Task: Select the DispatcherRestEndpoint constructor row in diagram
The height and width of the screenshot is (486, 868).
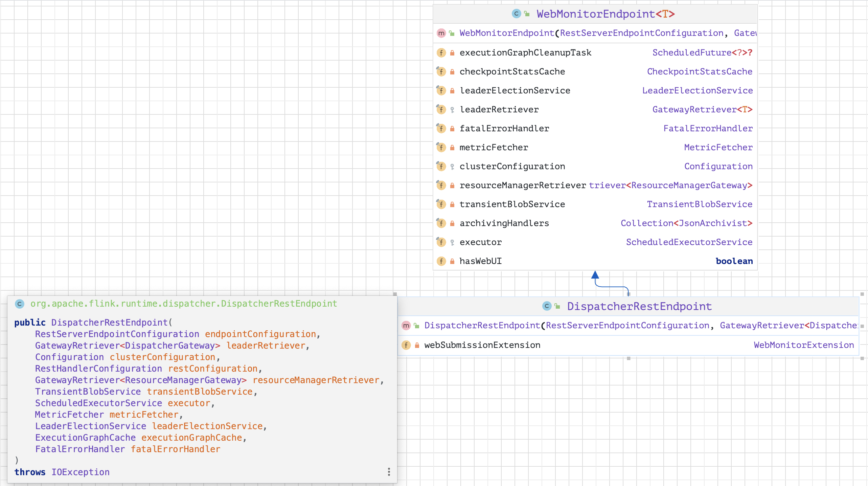Action: coord(628,326)
